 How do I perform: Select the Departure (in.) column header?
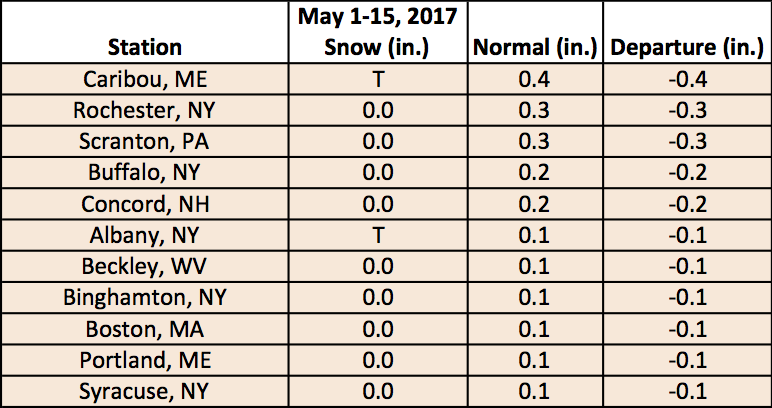[x=685, y=47]
